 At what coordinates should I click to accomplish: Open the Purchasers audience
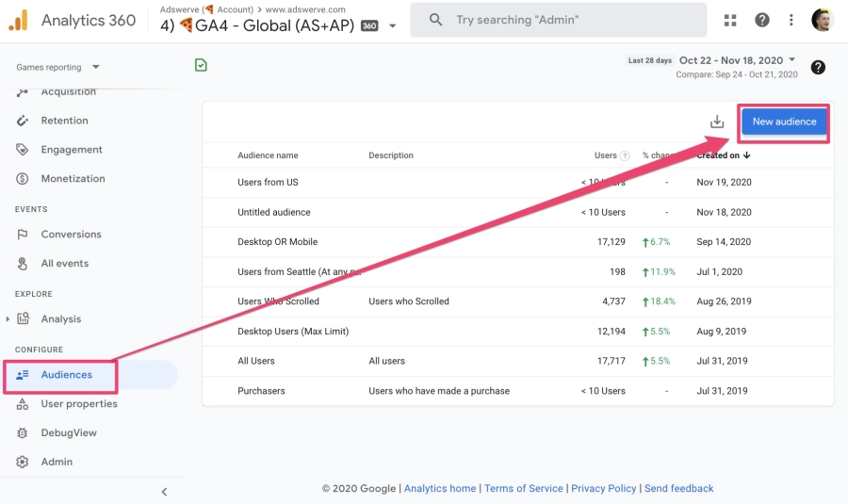[261, 390]
